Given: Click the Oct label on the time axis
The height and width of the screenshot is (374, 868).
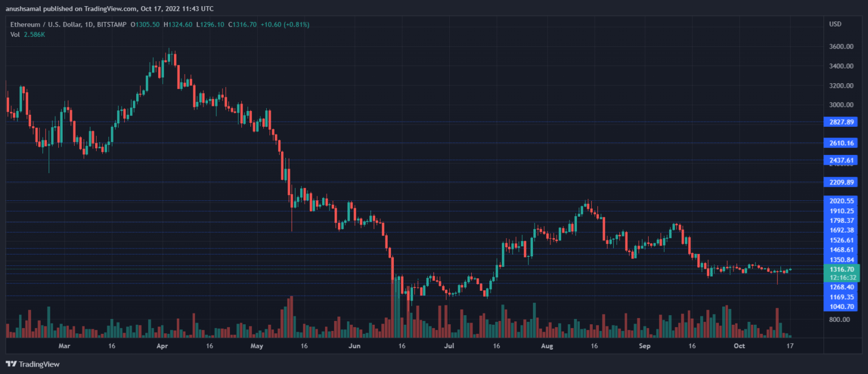Looking at the screenshot, I should pos(740,345).
